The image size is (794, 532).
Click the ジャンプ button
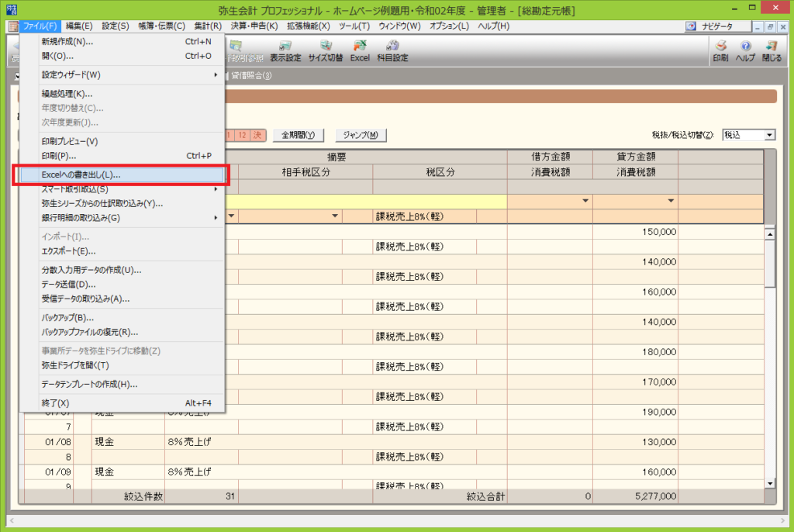tap(361, 135)
